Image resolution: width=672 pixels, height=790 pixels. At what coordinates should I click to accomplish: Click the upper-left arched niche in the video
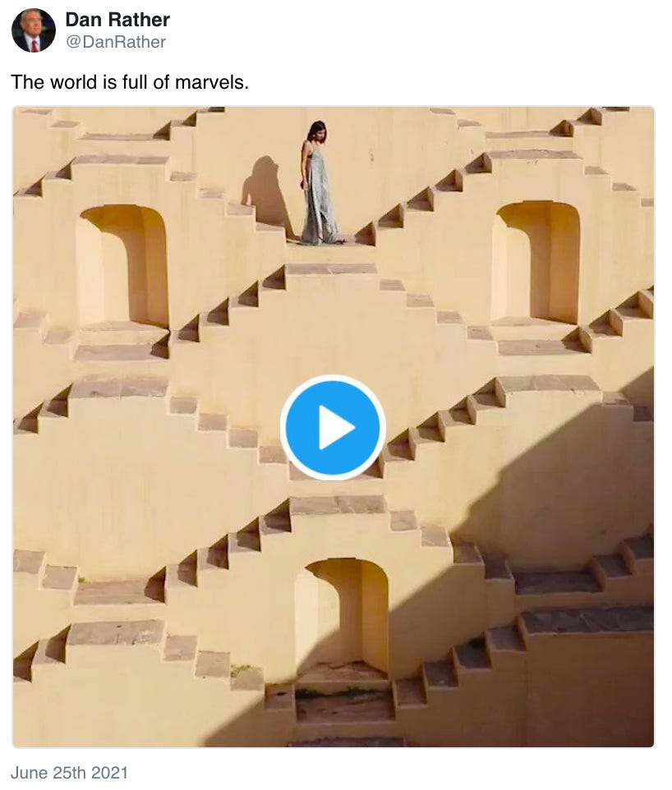click(122, 266)
